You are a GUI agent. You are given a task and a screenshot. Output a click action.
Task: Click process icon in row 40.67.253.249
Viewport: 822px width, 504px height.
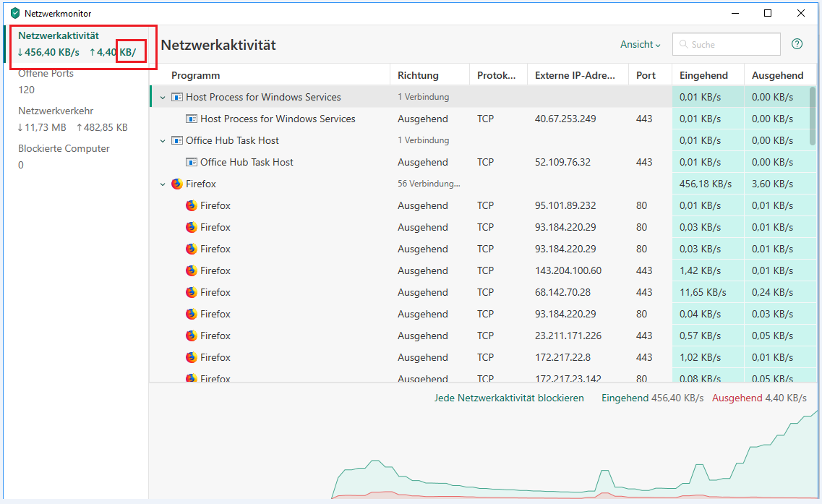pyautogui.click(x=192, y=119)
